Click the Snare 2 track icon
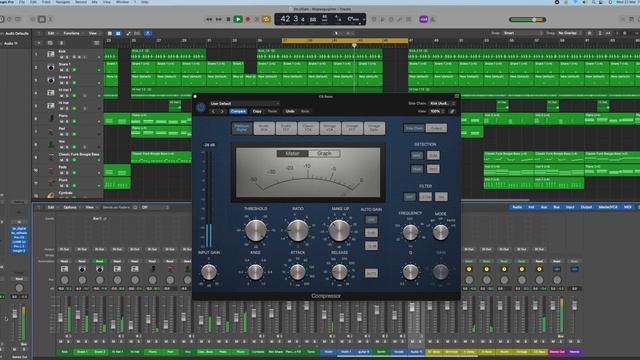 (x=51, y=80)
